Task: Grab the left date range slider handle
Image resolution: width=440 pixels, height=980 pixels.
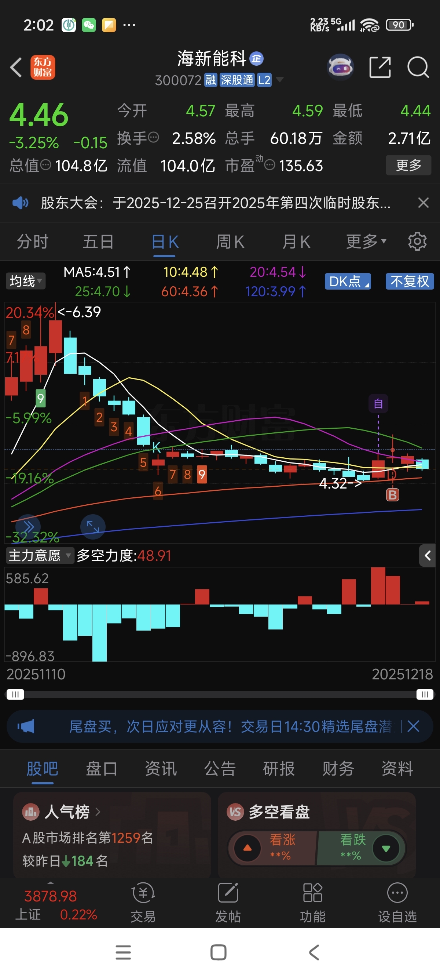Action: point(15,694)
